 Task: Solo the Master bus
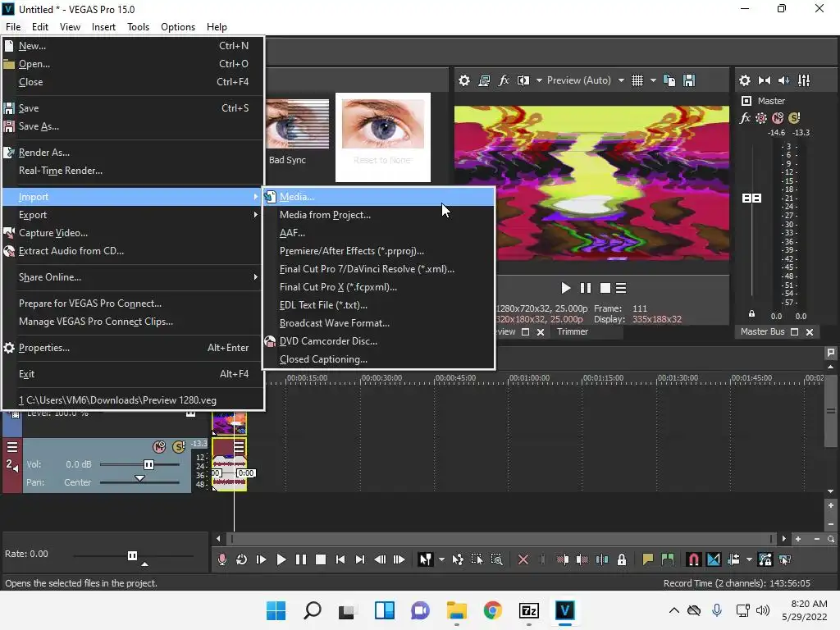[794, 118]
